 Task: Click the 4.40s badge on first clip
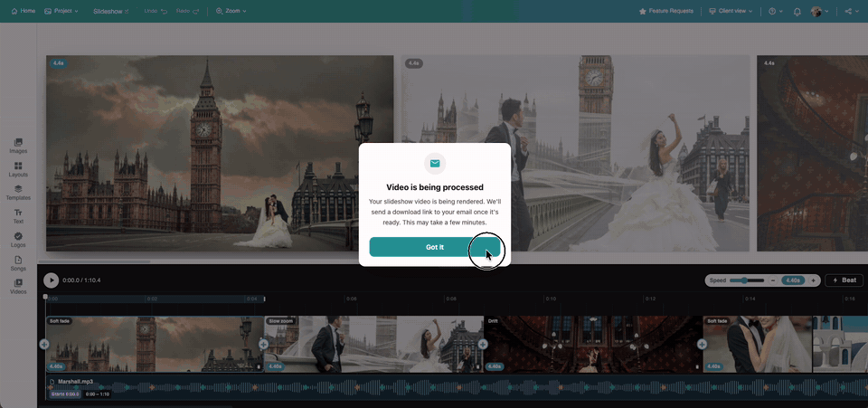56,366
